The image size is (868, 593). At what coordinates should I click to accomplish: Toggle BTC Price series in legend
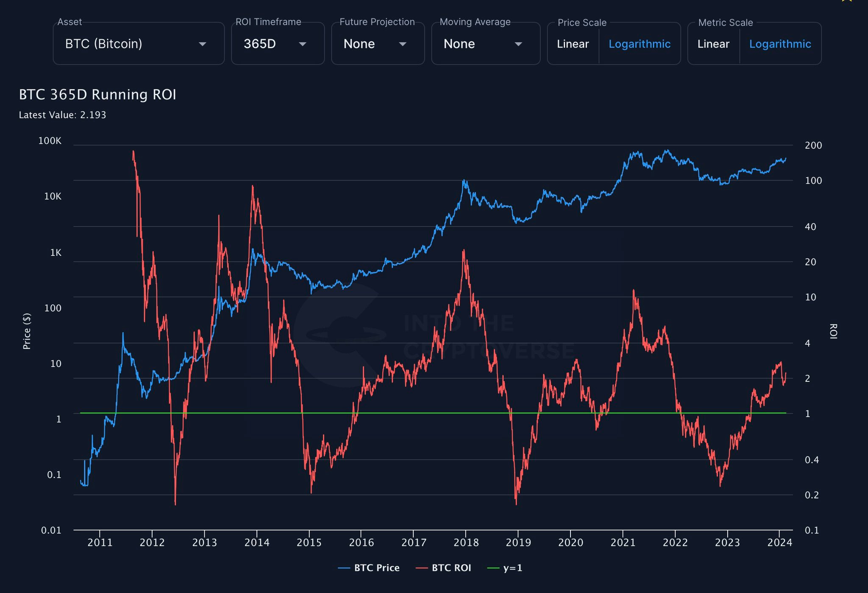point(376,568)
